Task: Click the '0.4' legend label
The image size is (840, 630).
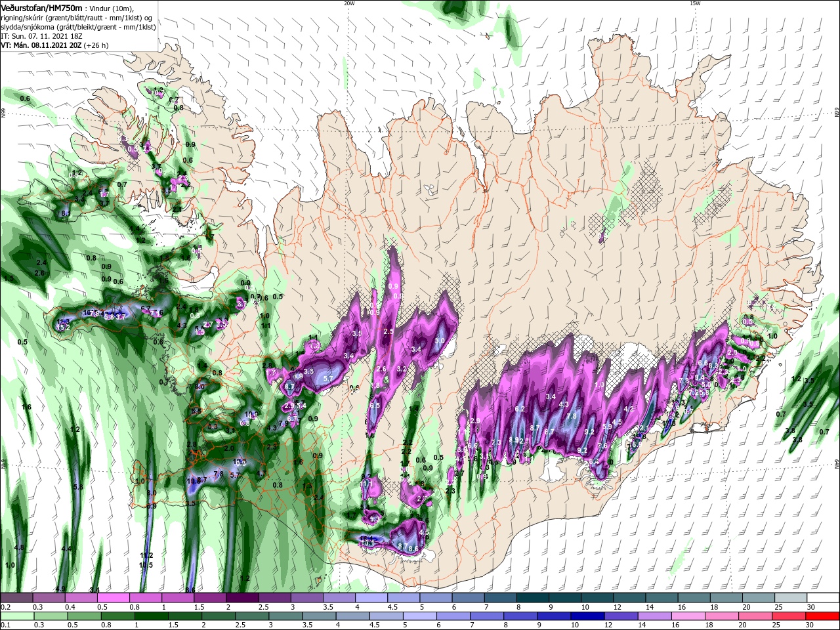Action: click(70, 607)
